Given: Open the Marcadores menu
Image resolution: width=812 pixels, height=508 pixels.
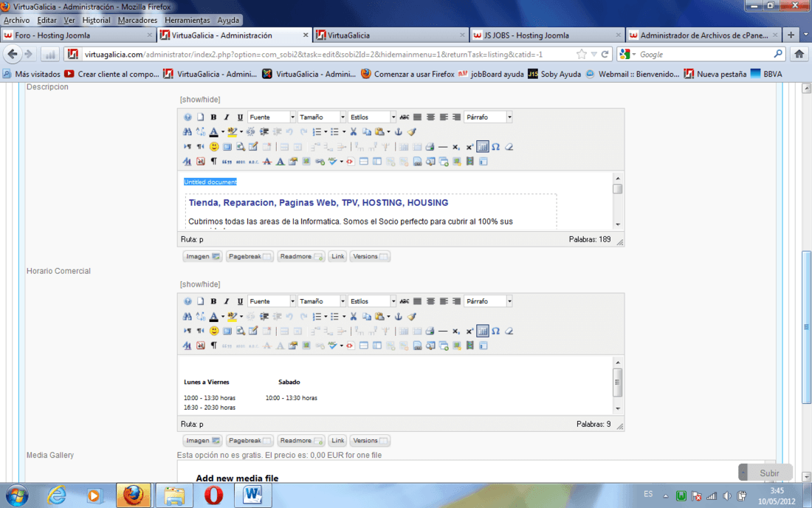Looking at the screenshot, I should point(137,20).
